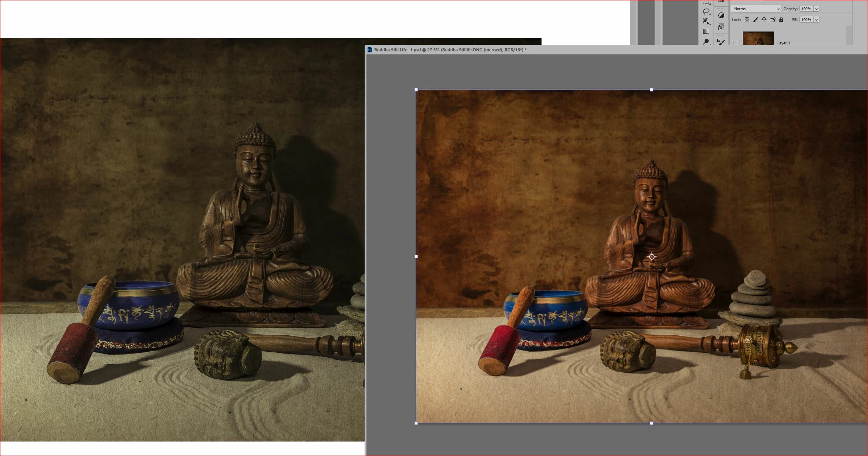Open the Normal blend mode dropdown

tap(756, 9)
